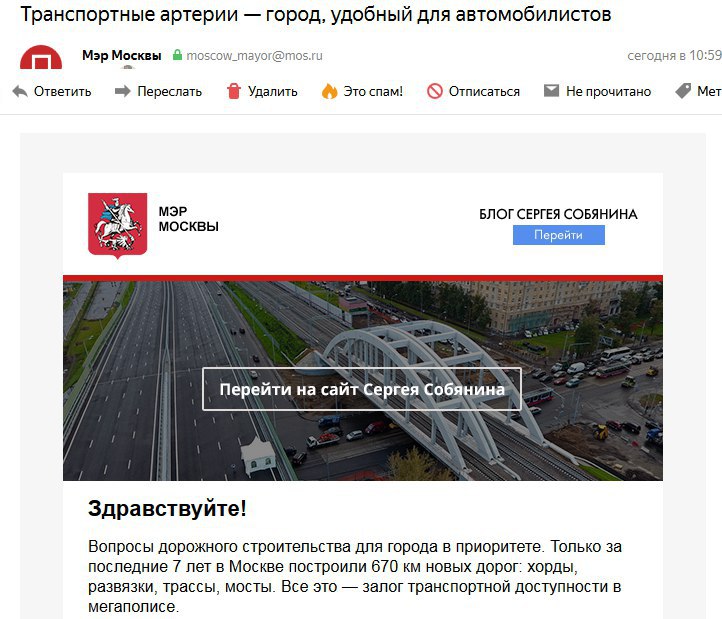Click the blue Перейти button

point(559,235)
